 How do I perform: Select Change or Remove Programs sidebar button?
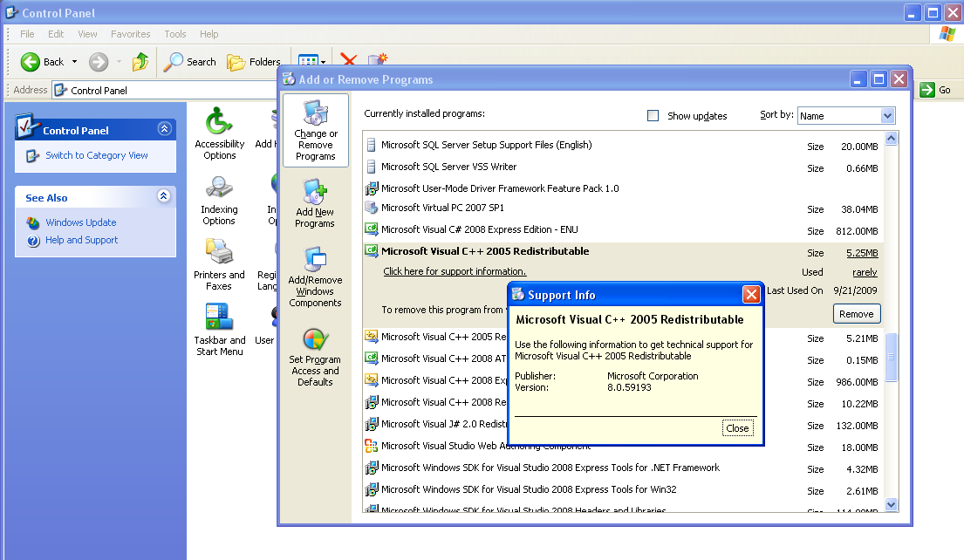(x=315, y=131)
